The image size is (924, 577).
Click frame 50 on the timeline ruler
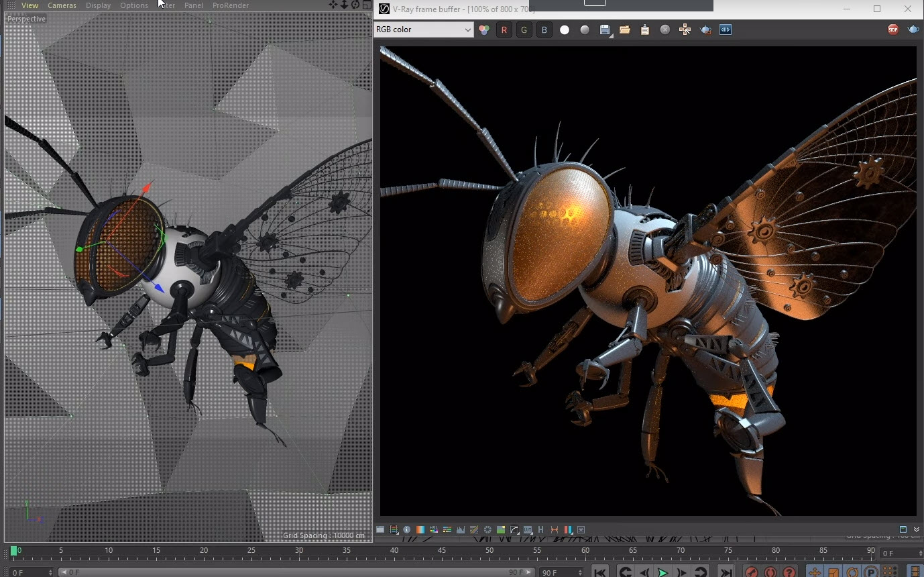point(489,552)
